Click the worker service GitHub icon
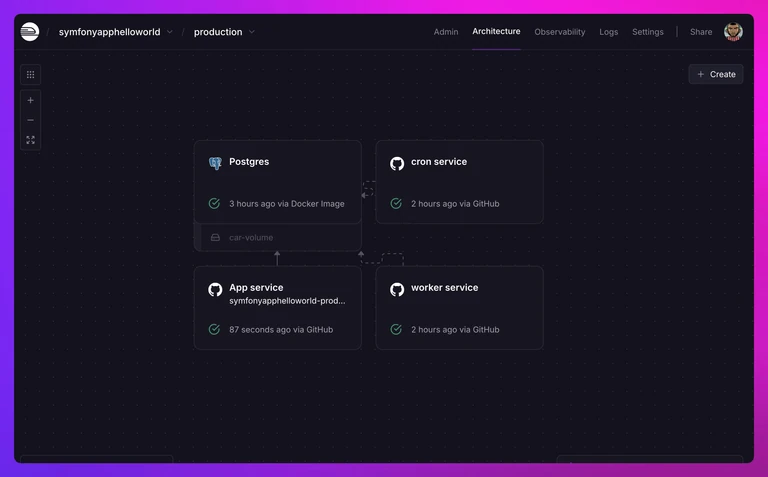The image size is (768, 477). [x=397, y=289]
